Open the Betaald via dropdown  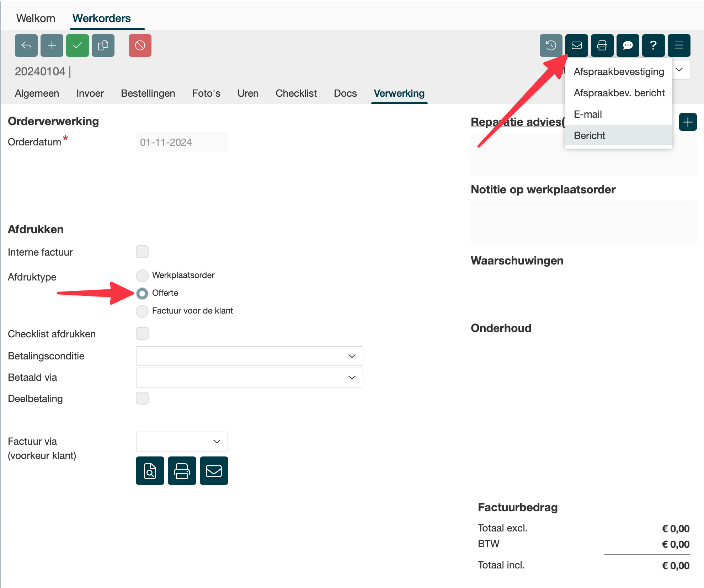249,378
